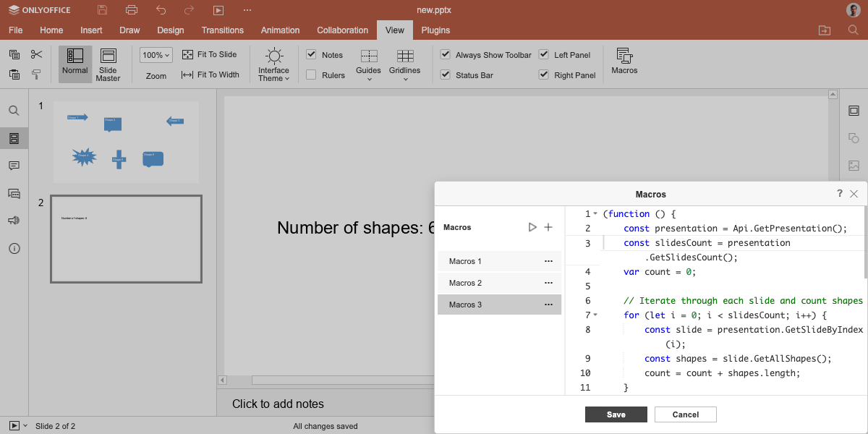868x434 pixels.
Task: Toggle the Status Bar checkbox
Action: point(445,75)
